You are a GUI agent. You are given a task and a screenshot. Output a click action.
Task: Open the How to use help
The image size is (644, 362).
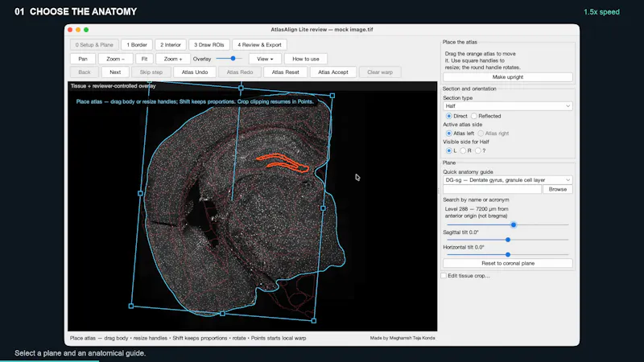[x=306, y=59]
